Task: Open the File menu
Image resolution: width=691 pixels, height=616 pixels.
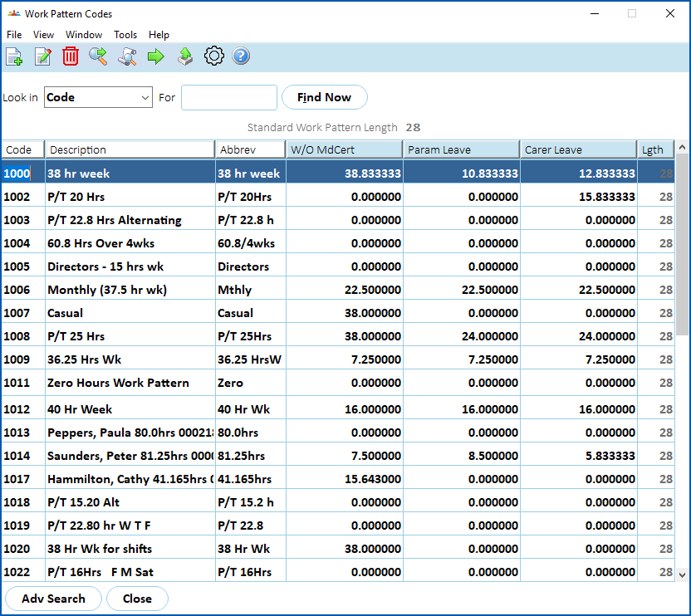Action: 14,35
